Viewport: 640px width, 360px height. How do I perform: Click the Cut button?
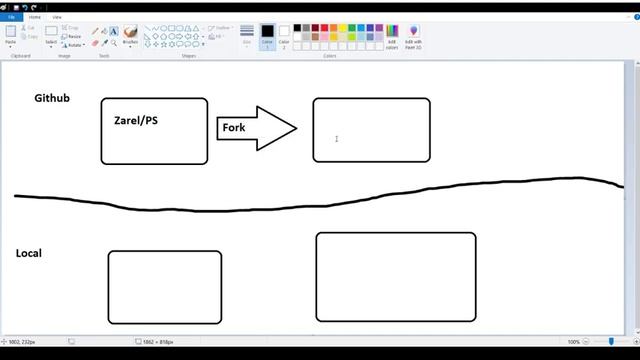coord(29,28)
